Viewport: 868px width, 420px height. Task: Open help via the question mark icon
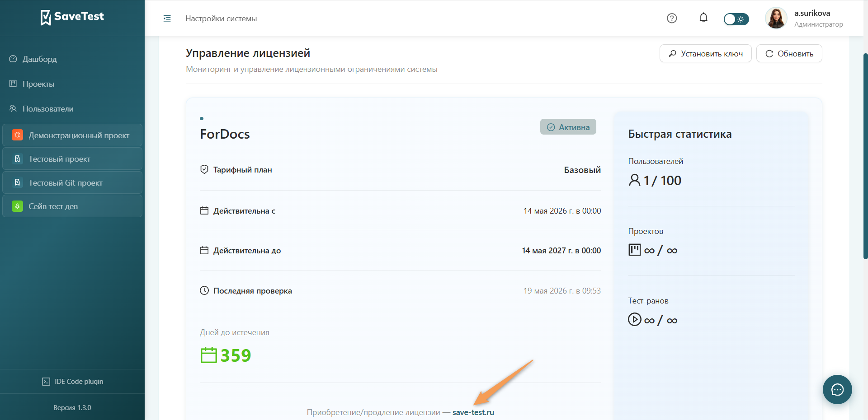(x=672, y=18)
